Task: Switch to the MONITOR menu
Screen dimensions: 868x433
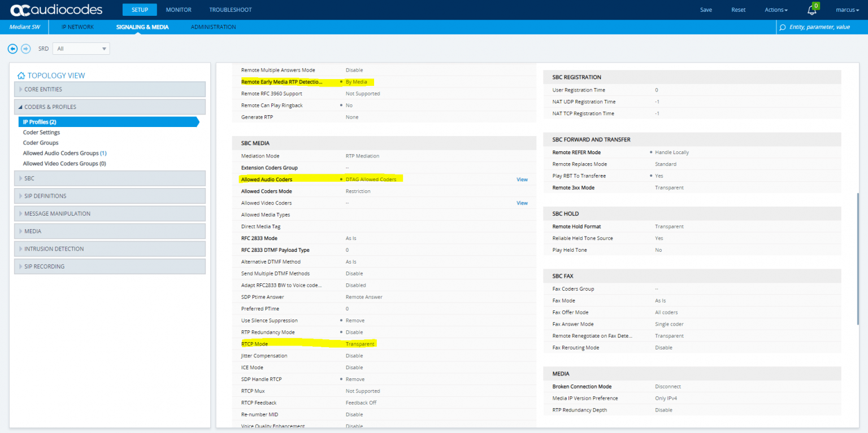Action: tap(179, 10)
